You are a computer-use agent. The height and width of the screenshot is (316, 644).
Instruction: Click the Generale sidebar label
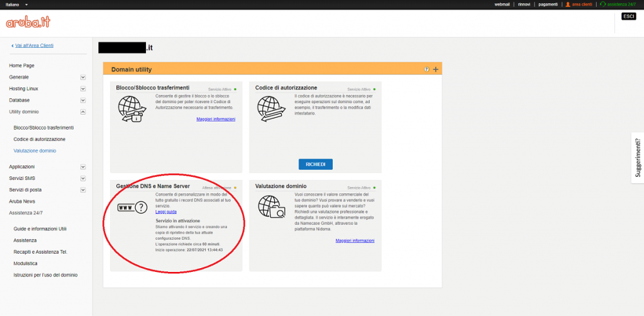tap(19, 77)
